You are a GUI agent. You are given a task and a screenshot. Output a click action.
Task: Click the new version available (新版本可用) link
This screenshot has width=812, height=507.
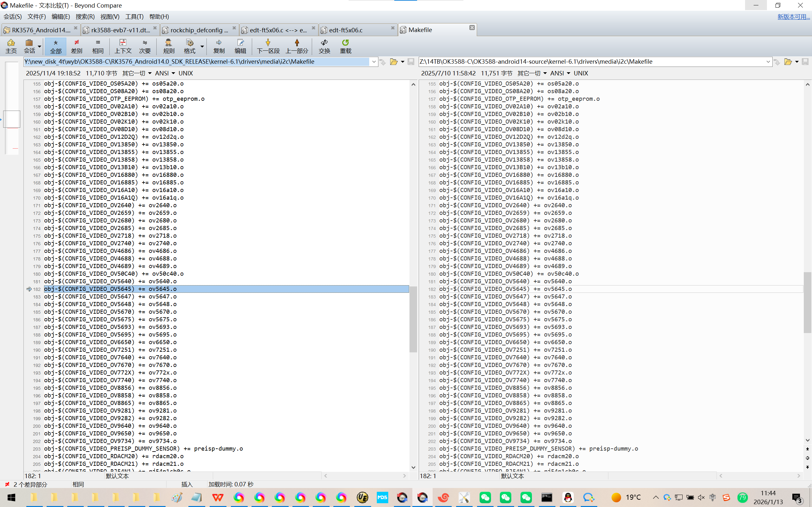click(x=793, y=16)
